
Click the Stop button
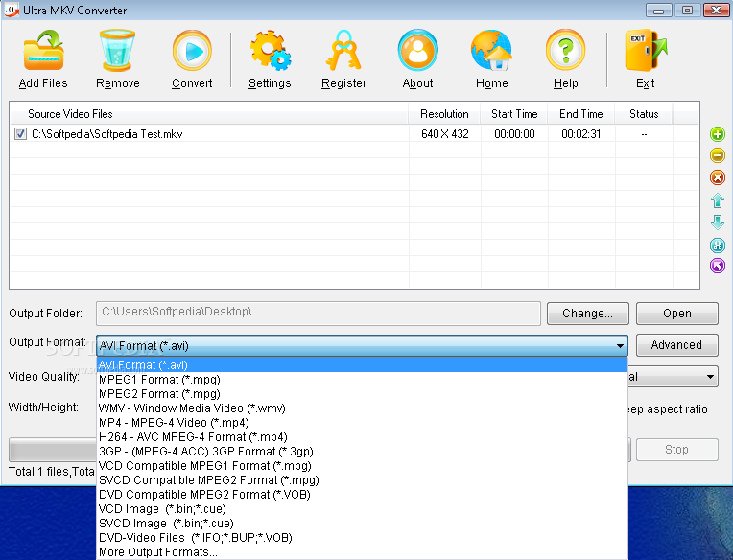(677, 450)
